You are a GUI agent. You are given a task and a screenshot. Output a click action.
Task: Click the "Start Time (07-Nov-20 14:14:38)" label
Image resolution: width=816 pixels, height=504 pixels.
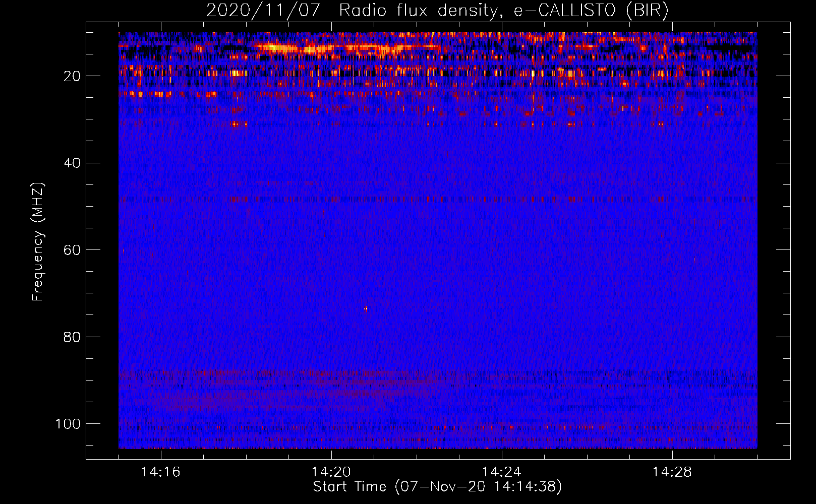437,487
